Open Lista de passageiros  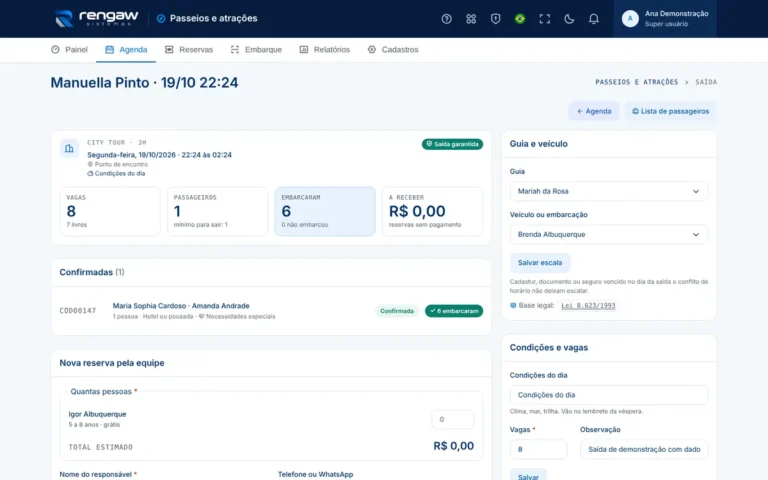(x=671, y=111)
